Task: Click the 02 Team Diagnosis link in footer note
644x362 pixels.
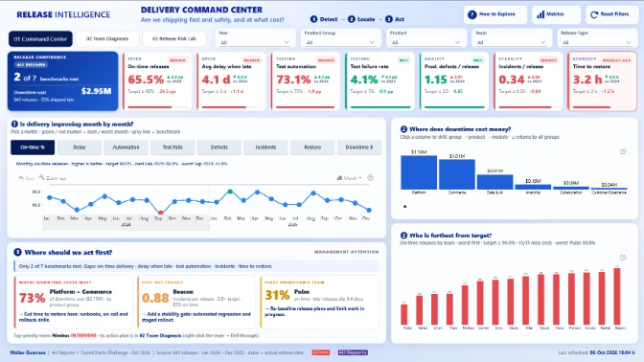Action: click(160, 336)
